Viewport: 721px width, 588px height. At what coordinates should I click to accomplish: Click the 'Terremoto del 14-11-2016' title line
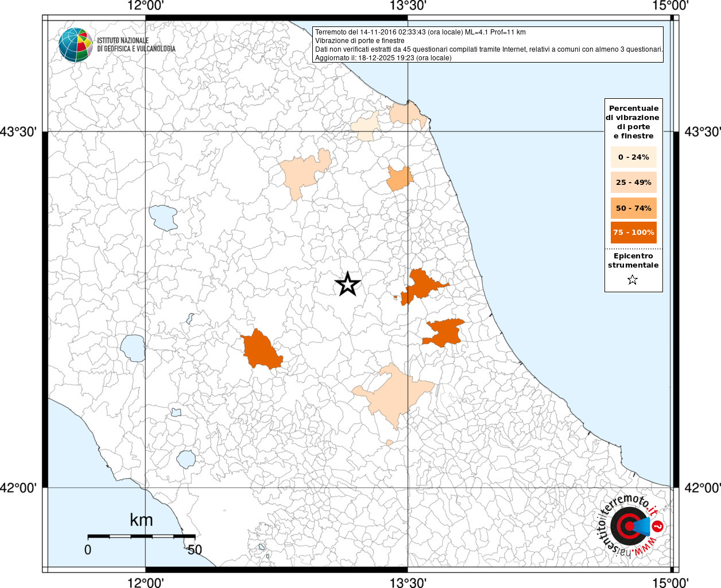click(x=420, y=32)
